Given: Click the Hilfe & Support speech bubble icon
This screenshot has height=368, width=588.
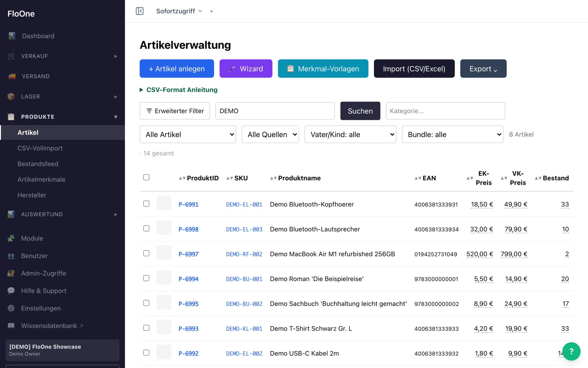Looking at the screenshot, I should point(11,291).
